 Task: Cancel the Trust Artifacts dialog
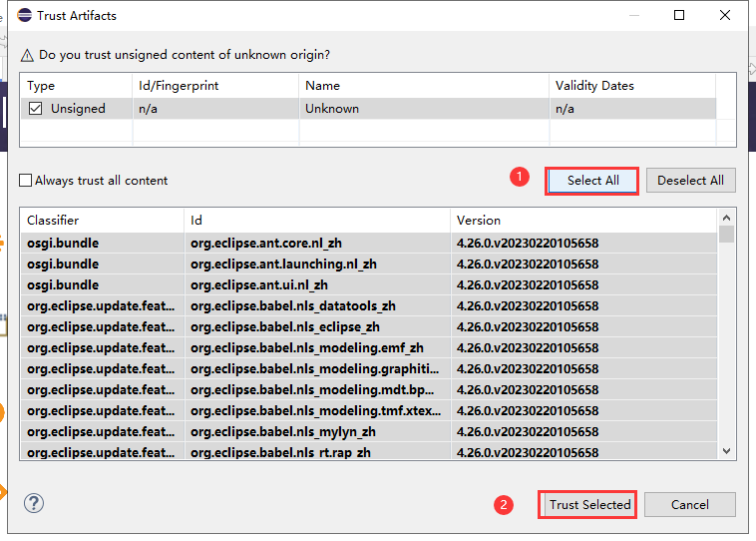pyautogui.click(x=689, y=505)
